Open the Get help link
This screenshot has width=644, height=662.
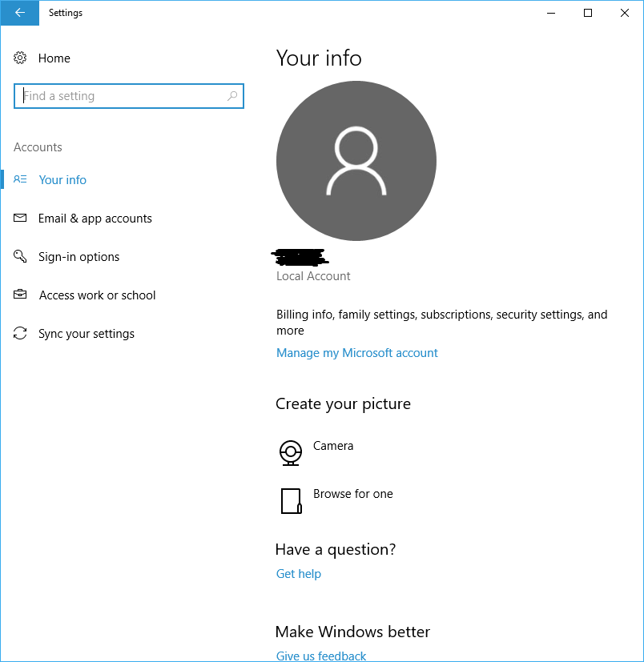pos(299,574)
